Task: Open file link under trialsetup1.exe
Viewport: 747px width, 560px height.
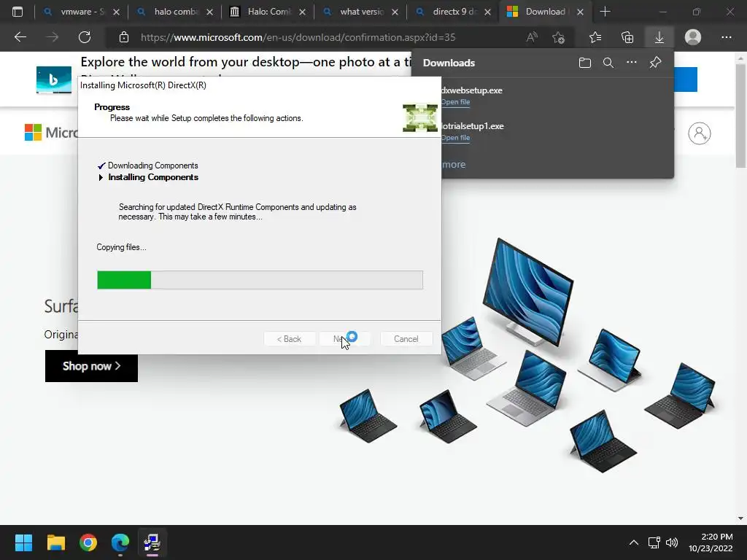Action: point(455,138)
